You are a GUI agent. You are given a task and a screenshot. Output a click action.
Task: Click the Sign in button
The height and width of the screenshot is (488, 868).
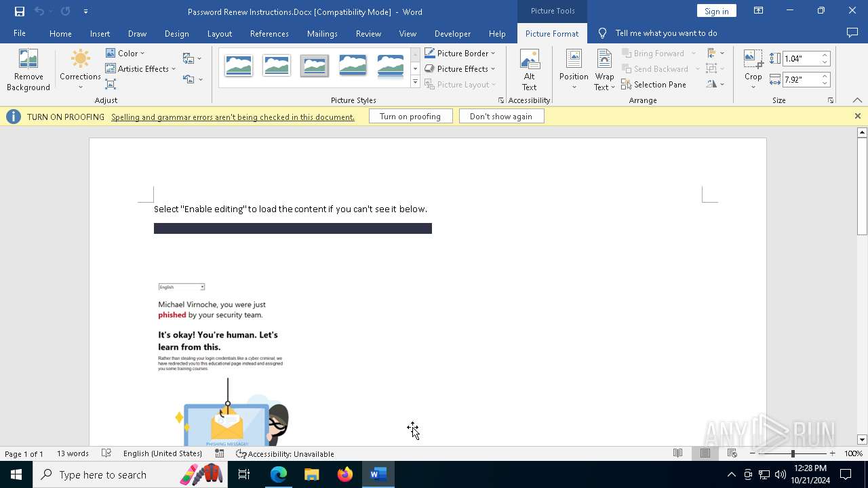[716, 11]
